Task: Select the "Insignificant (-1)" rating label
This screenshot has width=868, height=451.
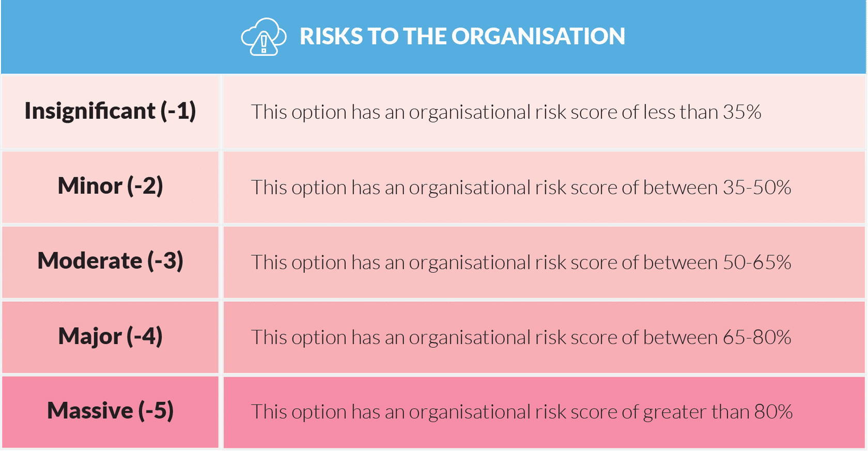Action: pyautogui.click(x=110, y=111)
